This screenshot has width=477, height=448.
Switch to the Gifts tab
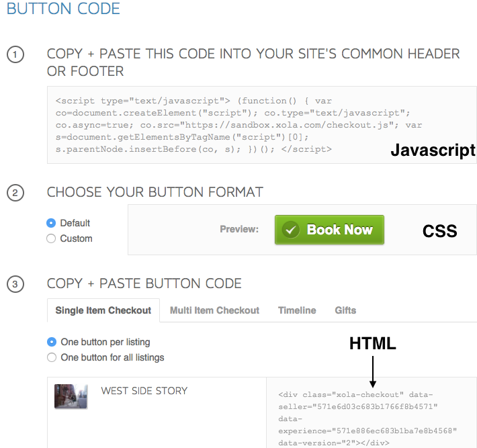click(x=345, y=310)
